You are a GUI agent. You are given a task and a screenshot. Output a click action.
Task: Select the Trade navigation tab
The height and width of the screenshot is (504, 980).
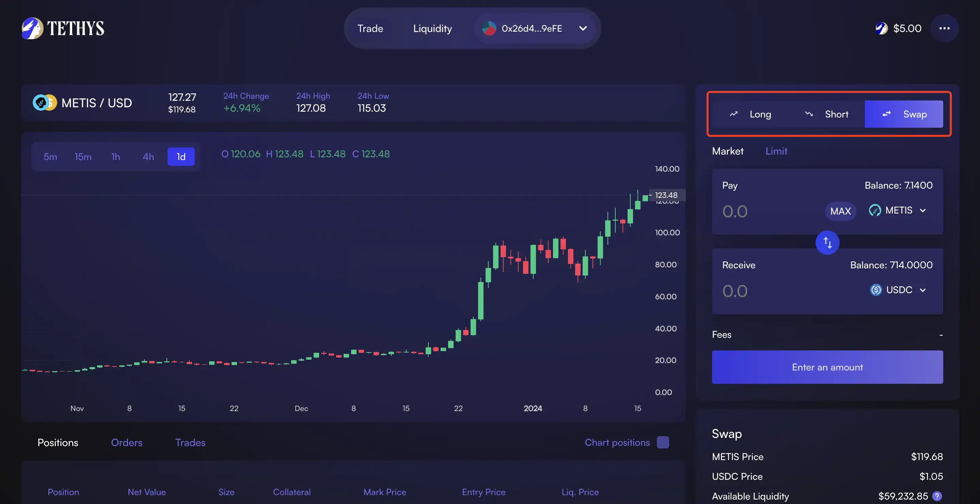click(370, 28)
